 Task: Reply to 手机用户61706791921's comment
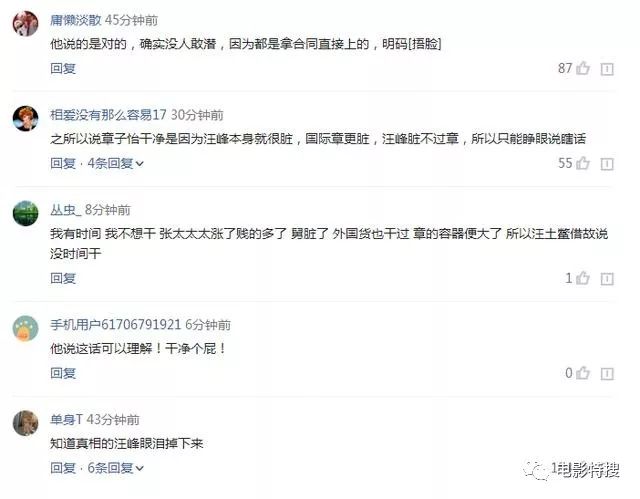[63, 373]
